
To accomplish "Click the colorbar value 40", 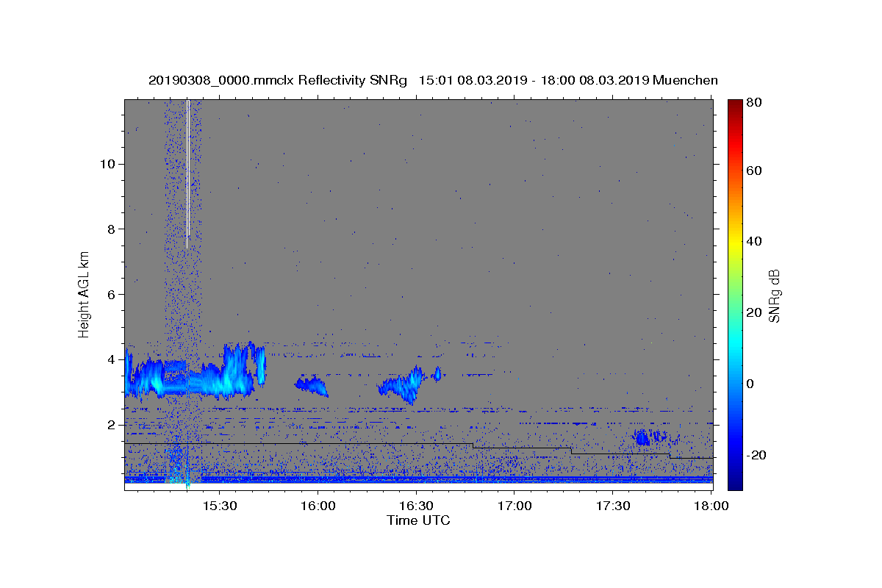I will tap(753, 241).
